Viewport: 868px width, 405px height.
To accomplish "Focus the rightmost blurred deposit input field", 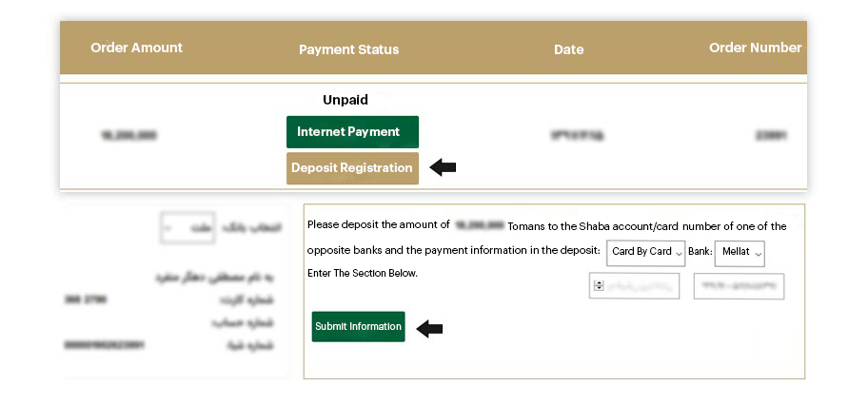I will pos(739,286).
